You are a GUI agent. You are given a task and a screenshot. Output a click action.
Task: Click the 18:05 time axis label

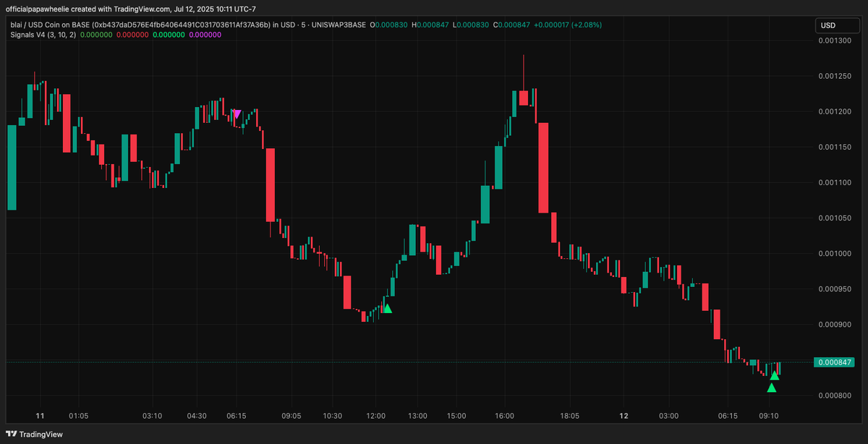click(x=569, y=416)
